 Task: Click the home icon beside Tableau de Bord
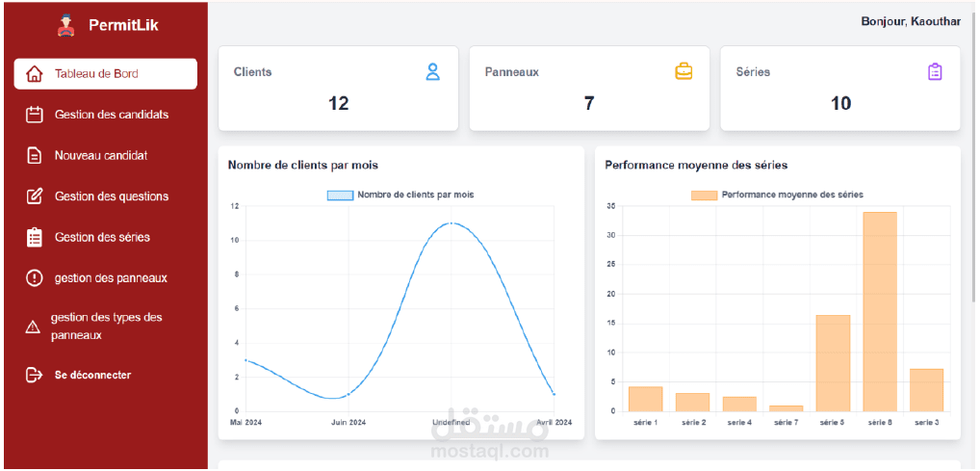(x=35, y=74)
